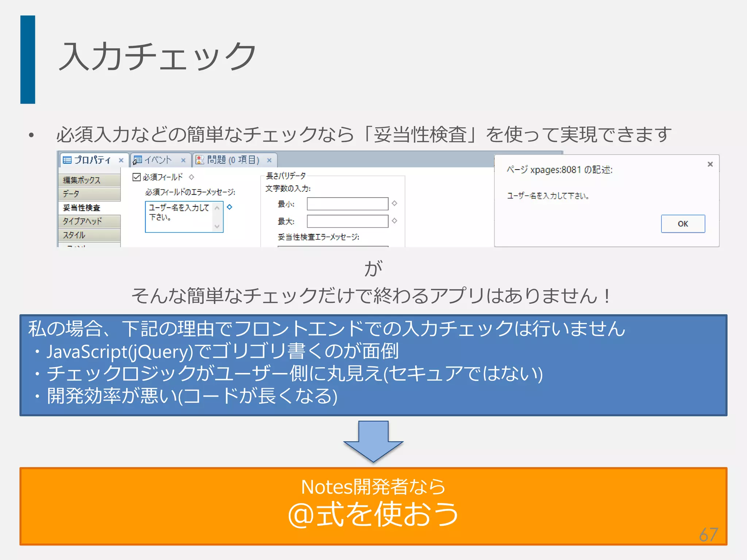
Task: Select 編集ボックス in the side list
Action: (x=89, y=180)
